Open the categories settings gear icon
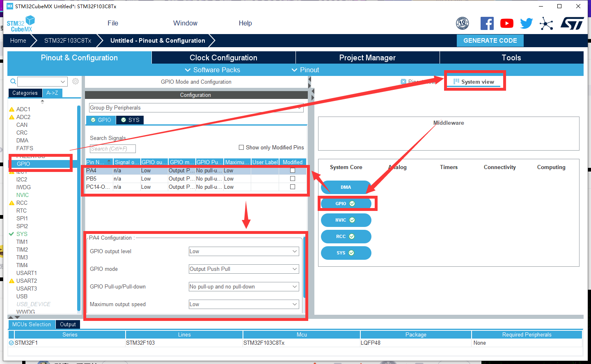Viewport: 591px width, 364px height. 76,81
